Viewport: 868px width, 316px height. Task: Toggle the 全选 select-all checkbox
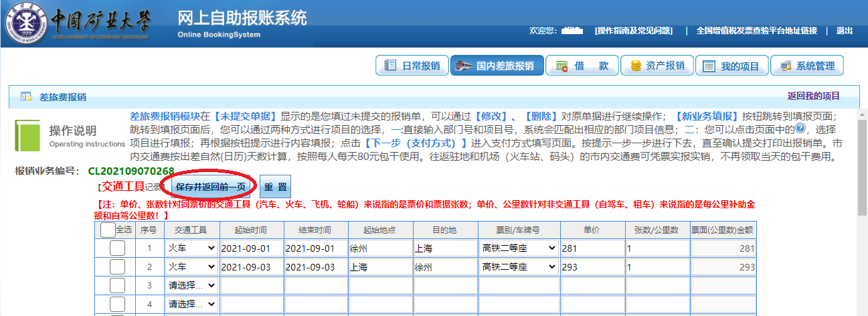click(x=107, y=230)
